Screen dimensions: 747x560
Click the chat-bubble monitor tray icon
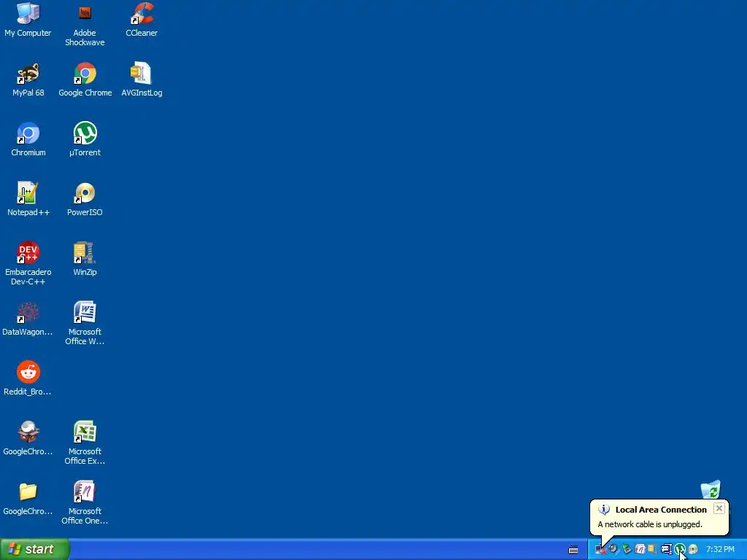coord(666,550)
